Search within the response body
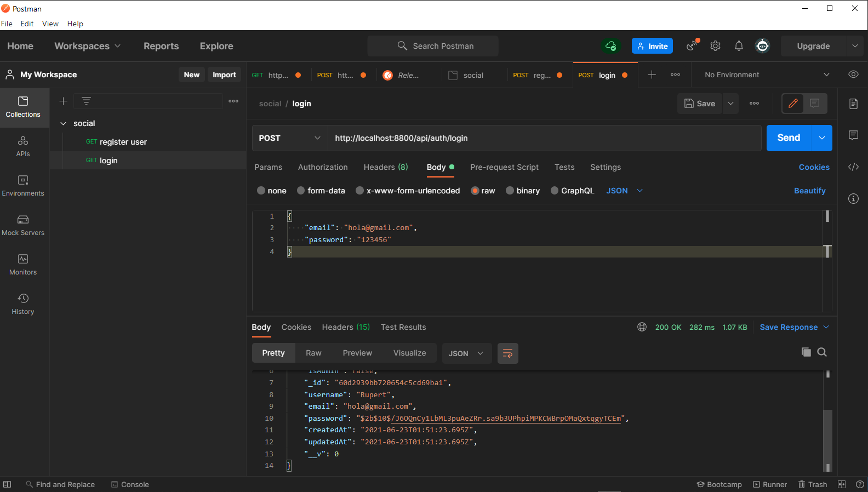 click(822, 352)
